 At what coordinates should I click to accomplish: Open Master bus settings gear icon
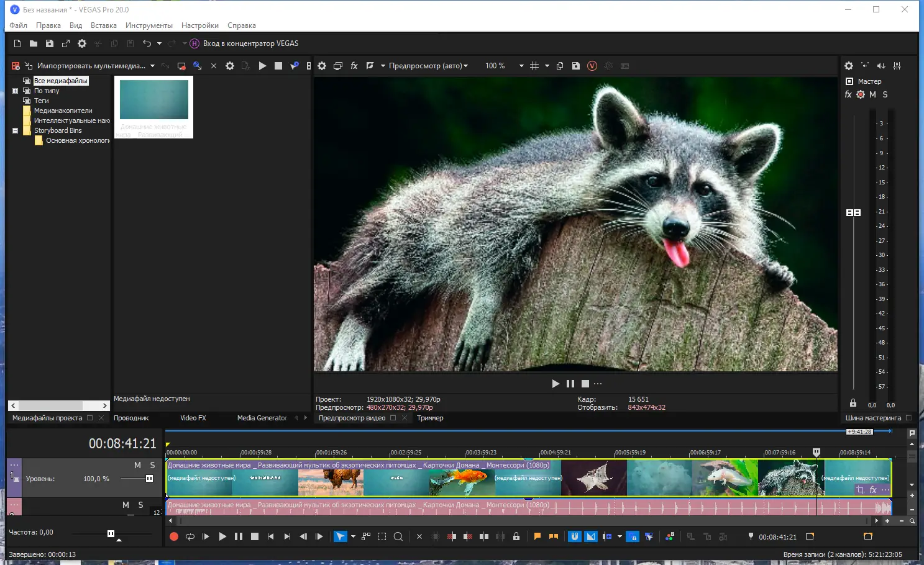coord(849,66)
